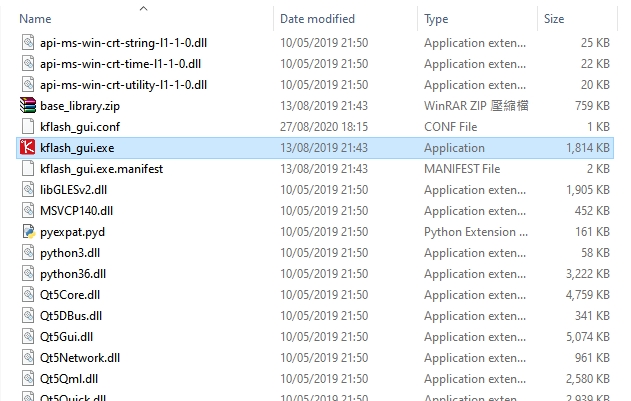Click the Qt5Core.dll file icon
631x401 pixels.
(27, 295)
